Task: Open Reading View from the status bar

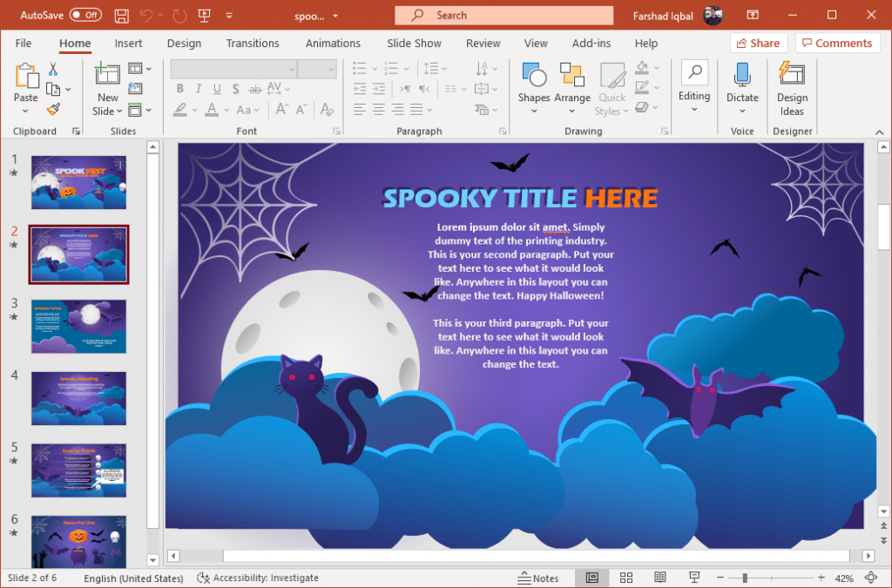Action: click(660, 578)
